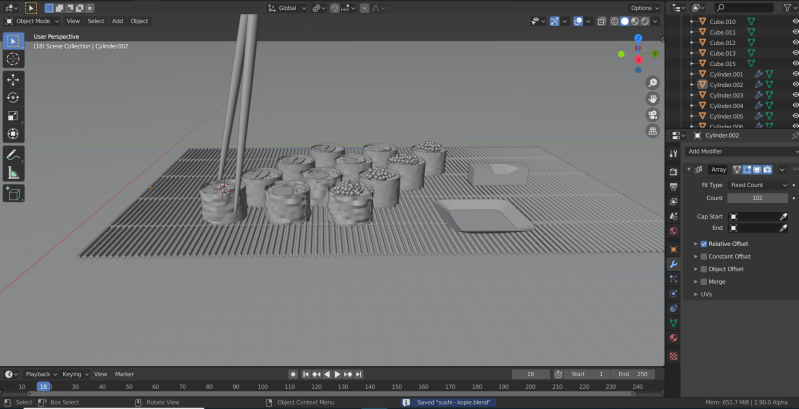Select the Rotate tool
The image size is (799, 409).
tap(13, 98)
